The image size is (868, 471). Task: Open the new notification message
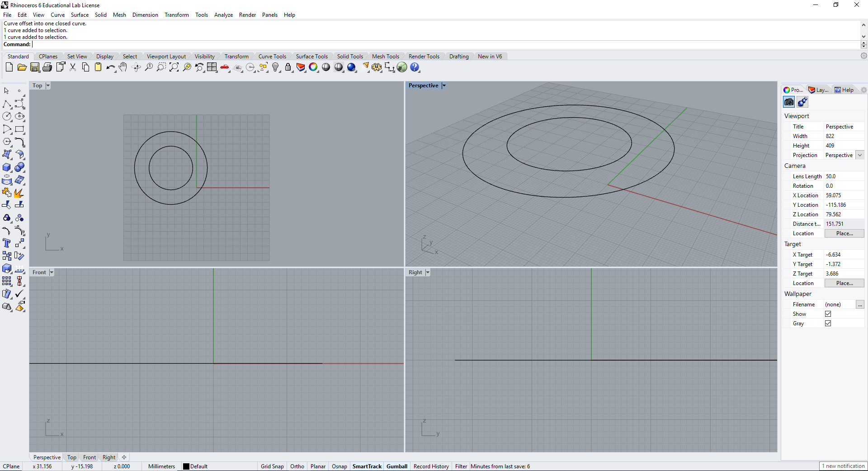(x=843, y=466)
